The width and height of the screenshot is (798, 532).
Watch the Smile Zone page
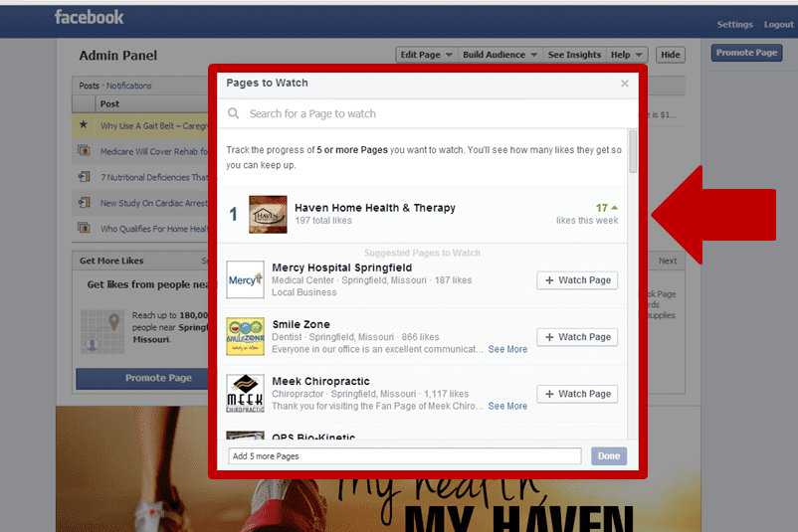(577, 337)
